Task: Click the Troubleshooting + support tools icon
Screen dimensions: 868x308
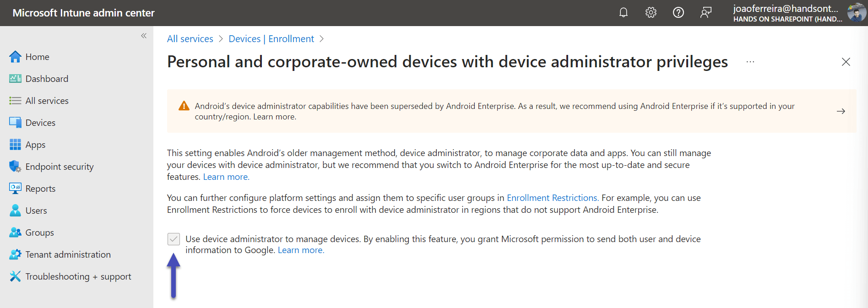Action: pyautogui.click(x=15, y=276)
